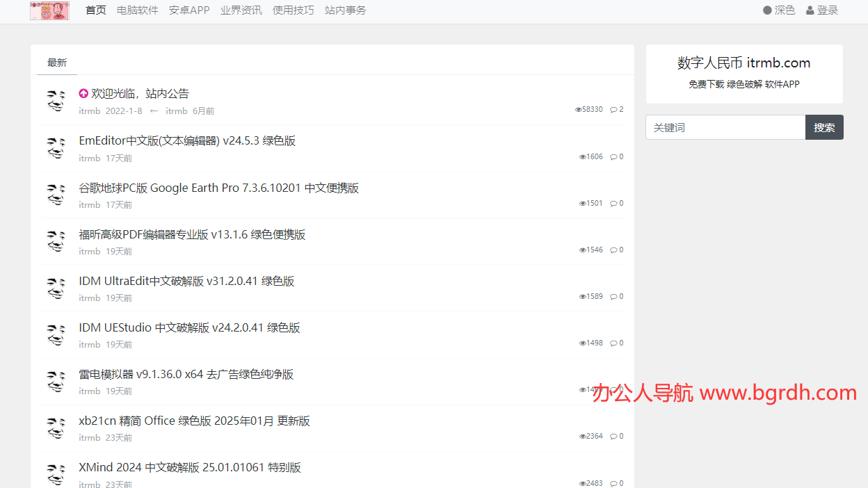This screenshot has width=868, height=488.
Task: Click the site logo banknote image
Action: pyautogui.click(x=49, y=10)
